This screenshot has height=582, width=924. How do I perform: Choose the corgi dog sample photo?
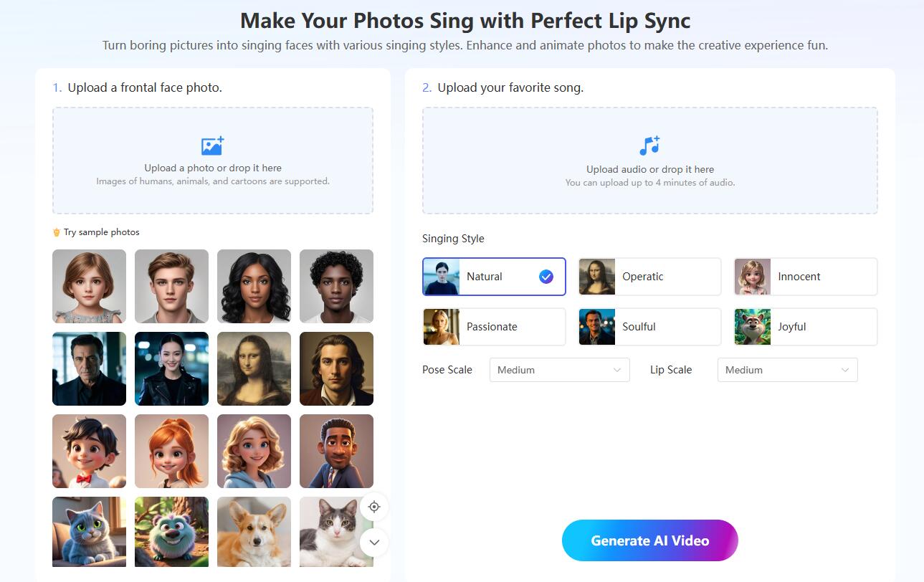click(x=254, y=532)
